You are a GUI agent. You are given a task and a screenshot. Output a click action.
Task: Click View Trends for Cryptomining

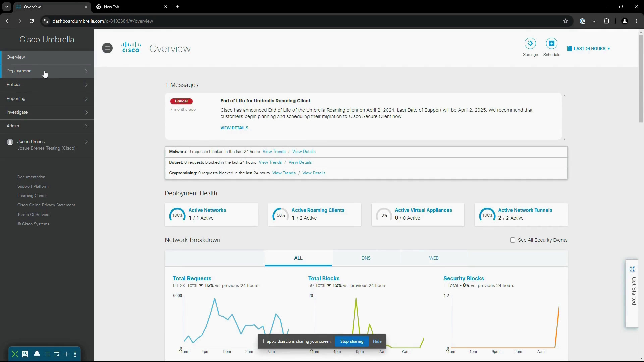(x=284, y=173)
